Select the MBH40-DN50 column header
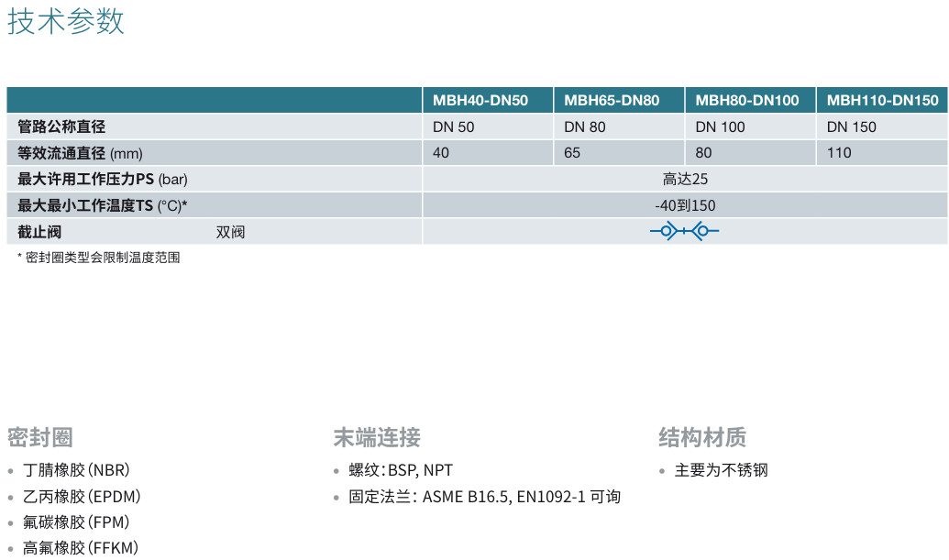Image resolution: width=949 pixels, height=560 pixels. point(480,101)
